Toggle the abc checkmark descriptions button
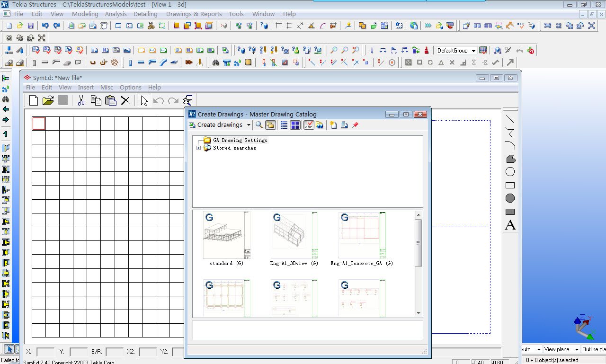This screenshot has width=606, height=364. 309,125
